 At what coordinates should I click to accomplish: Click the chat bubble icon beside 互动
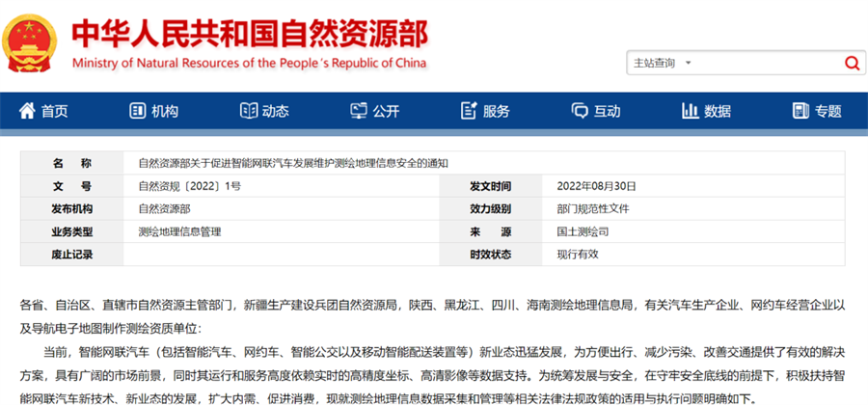tap(580, 111)
